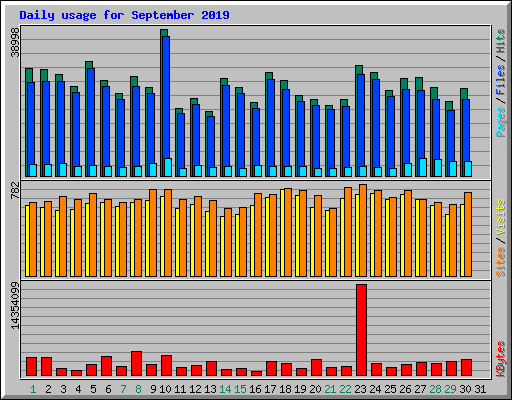Click day label 23 on x-axis
This screenshot has width=512, height=400.
click(360, 389)
